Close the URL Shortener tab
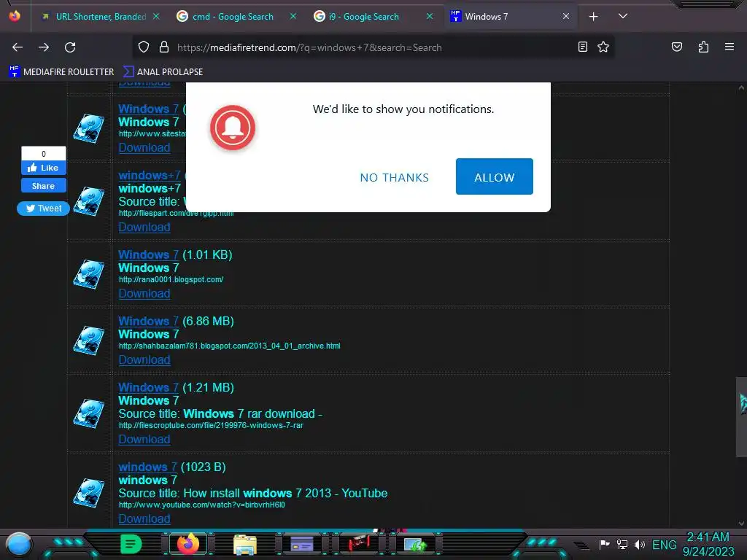Image resolution: width=747 pixels, height=560 pixels. (156, 16)
